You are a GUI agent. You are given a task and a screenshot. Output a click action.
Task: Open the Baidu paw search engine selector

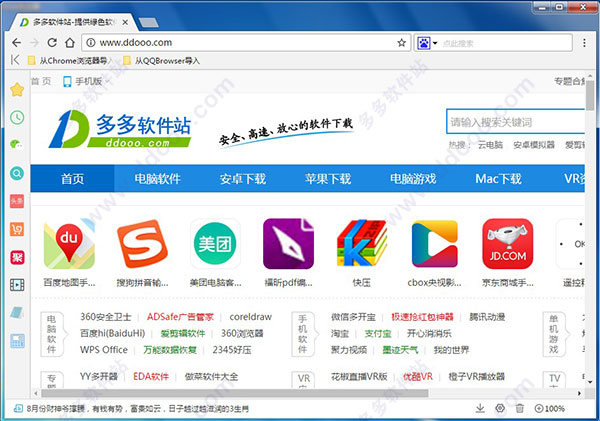427,43
